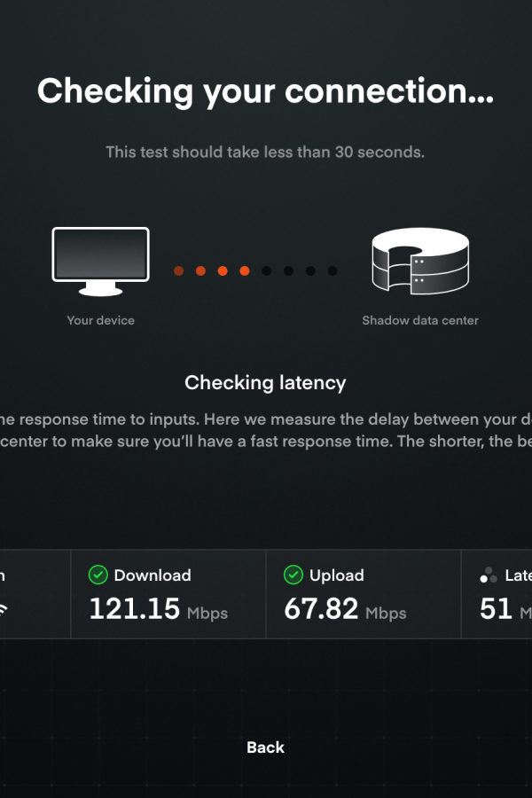
Task: Click the green Download checkmark icon
Action: (98, 575)
